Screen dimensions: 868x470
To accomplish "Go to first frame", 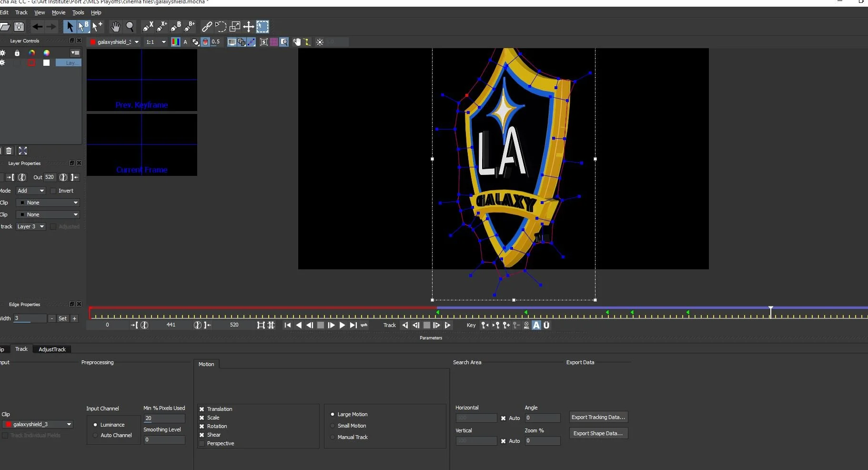I will coord(287,325).
